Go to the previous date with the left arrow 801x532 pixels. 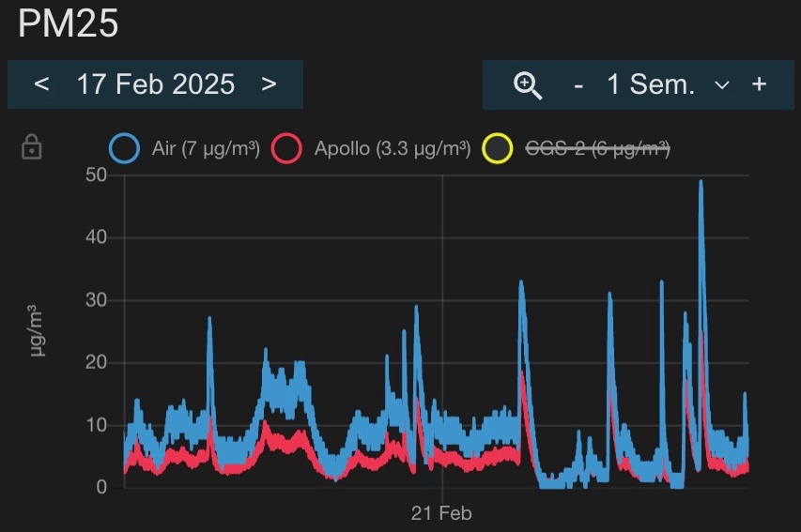[41, 84]
